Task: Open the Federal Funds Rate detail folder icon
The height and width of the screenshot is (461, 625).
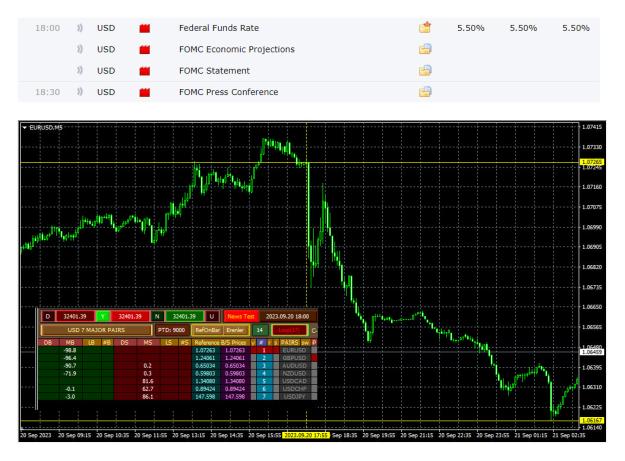Action: point(425,27)
